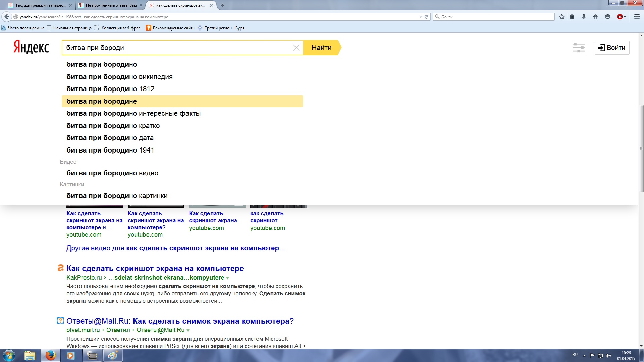Click the Firefox Поиск search box
This screenshot has width=644, height=362.
coord(494,17)
